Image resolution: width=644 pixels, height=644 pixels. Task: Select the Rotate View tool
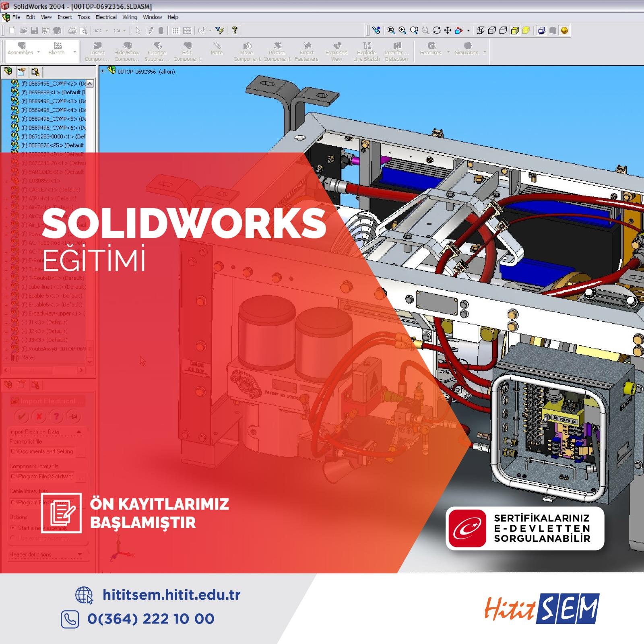click(x=436, y=30)
